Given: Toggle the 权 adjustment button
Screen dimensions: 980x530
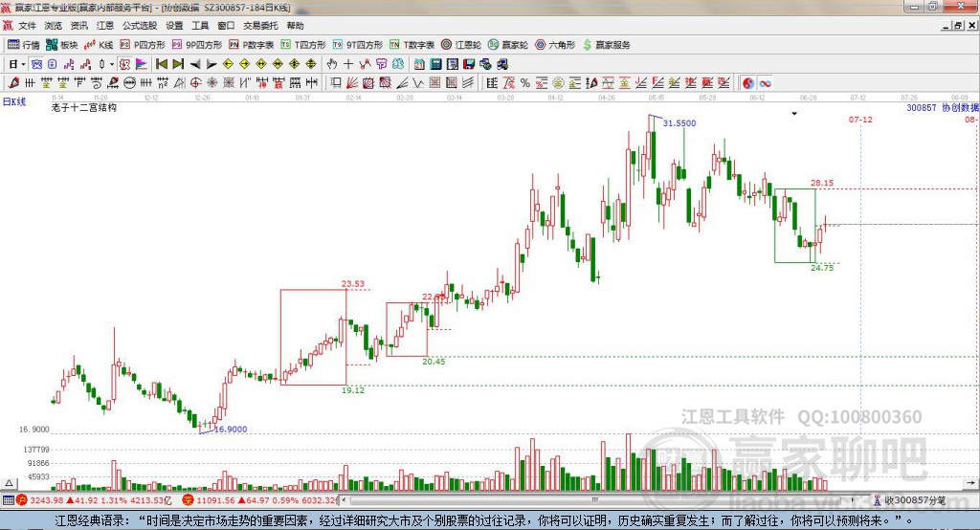Looking at the screenshot, I should click(125, 64).
